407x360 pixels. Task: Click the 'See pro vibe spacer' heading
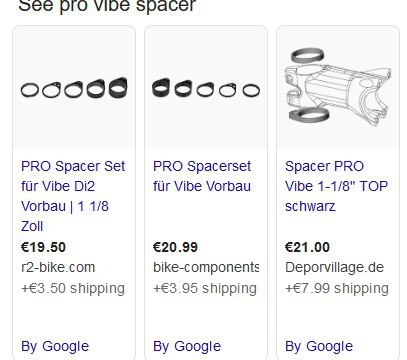tap(107, 6)
